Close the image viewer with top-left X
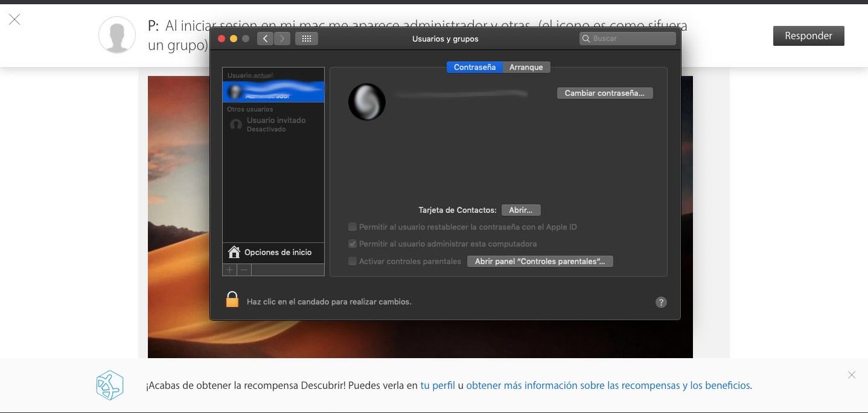868x413 pixels. tap(14, 20)
